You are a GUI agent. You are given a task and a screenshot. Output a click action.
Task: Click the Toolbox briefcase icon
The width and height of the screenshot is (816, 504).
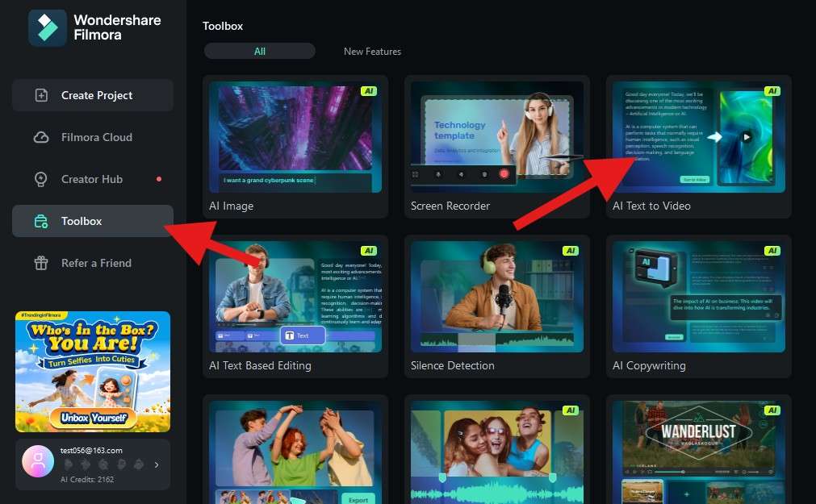[x=41, y=221]
